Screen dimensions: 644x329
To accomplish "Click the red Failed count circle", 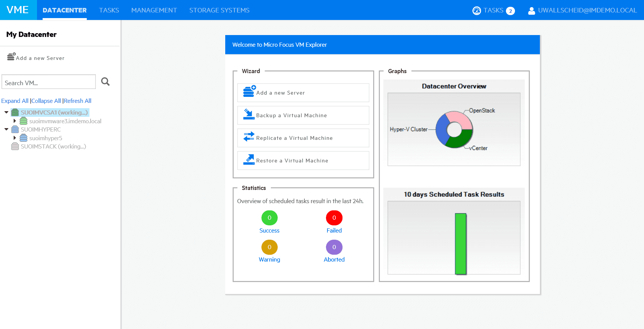I will pos(334,217).
